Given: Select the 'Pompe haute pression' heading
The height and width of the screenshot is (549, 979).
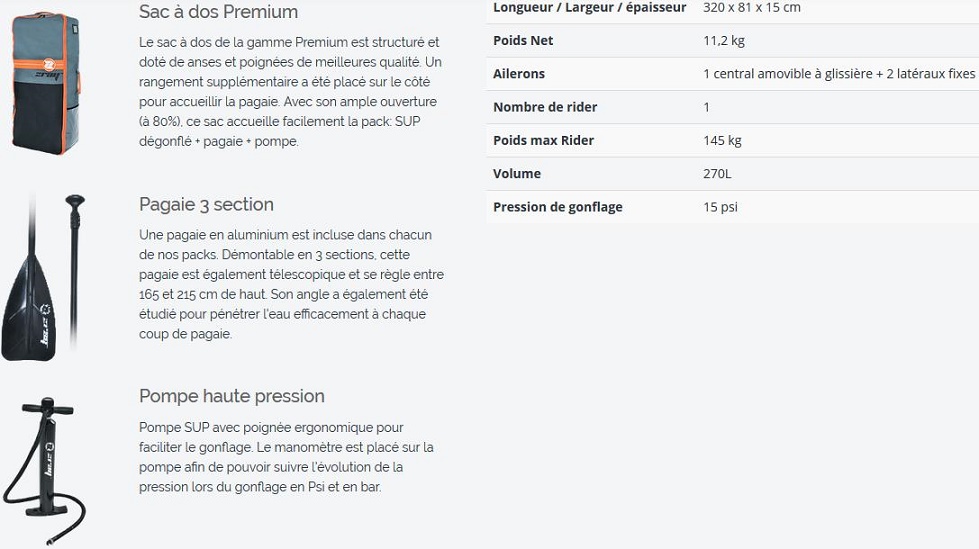Looking at the screenshot, I should pos(232,396).
